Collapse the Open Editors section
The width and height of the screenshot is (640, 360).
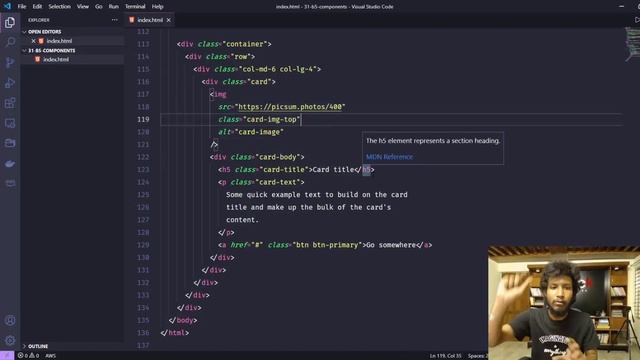(x=24, y=31)
